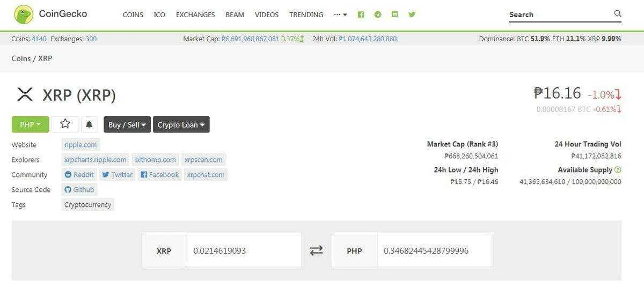Open the COINS menu
Image resolution: width=644 pixels, height=289 pixels.
click(133, 14)
